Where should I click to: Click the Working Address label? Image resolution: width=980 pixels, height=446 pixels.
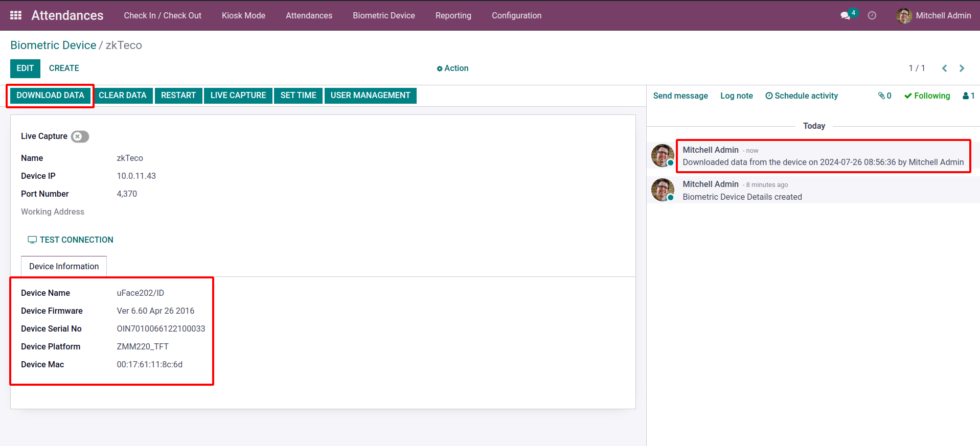click(x=53, y=212)
